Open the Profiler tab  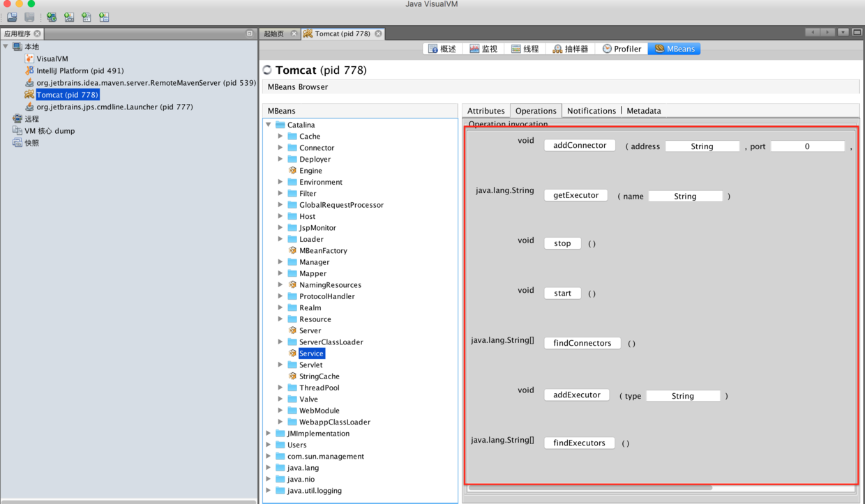[622, 49]
